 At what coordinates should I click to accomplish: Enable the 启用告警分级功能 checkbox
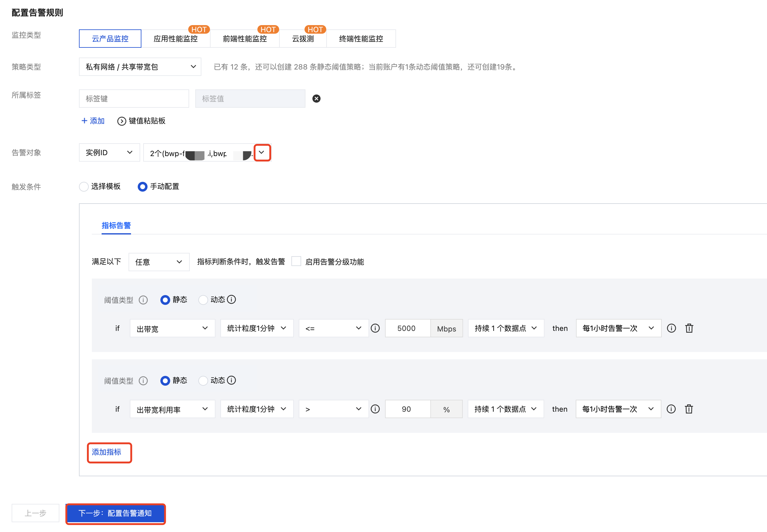point(296,261)
